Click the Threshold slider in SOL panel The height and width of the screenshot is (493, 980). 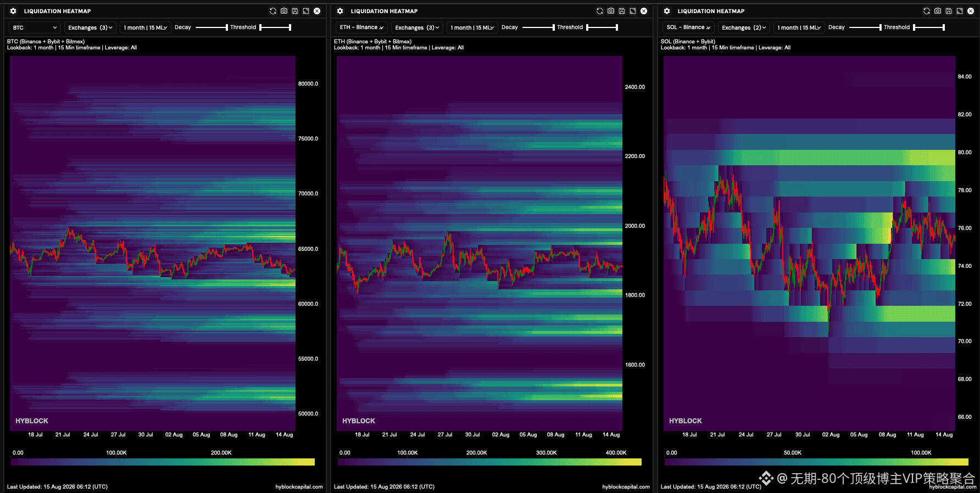(929, 27)
